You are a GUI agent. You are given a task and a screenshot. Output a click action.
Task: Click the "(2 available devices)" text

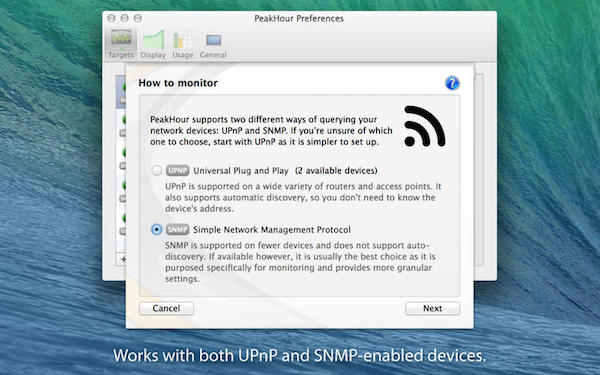tap(336, 171)
